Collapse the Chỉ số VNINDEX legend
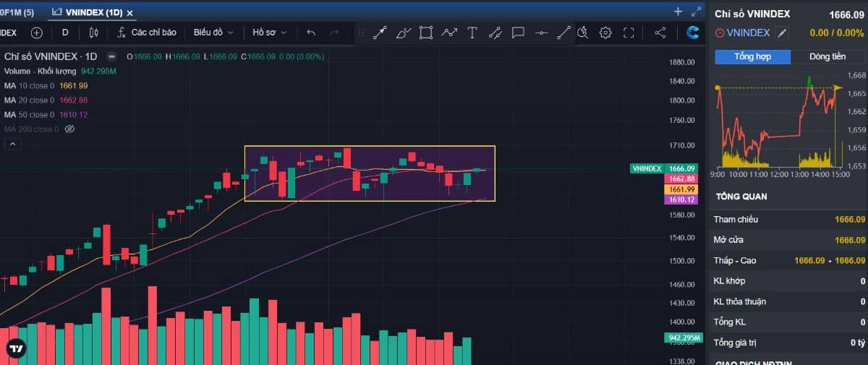This screenshot has height=365, width=868. point(111,56)
